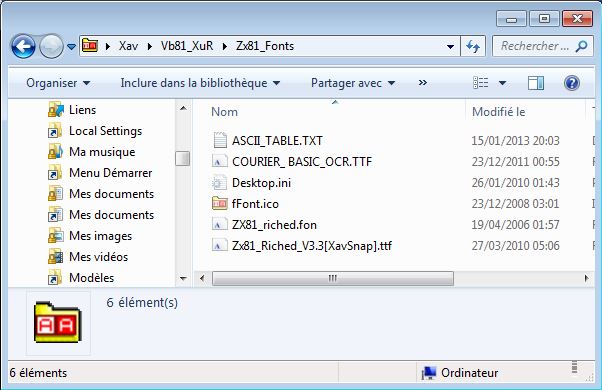Screen dimensions: 602x390
Task: Click the Refresh button beside address bar
Action: point(473,46)
